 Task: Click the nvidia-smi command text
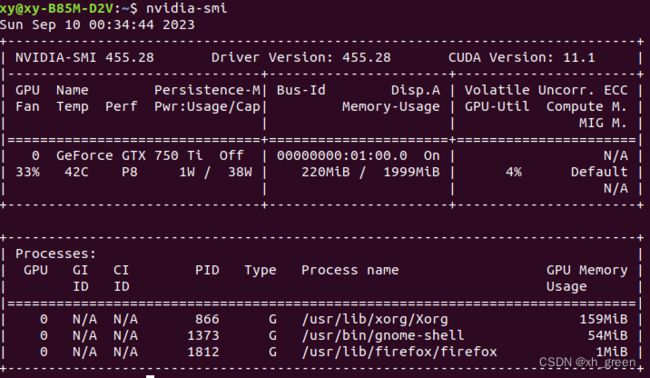(186, 8)
